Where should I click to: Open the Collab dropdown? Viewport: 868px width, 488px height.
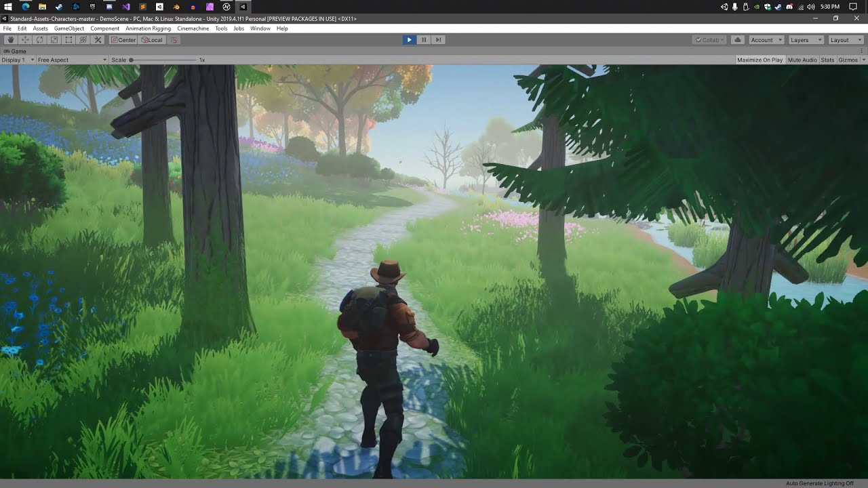[x=709, y=40]
